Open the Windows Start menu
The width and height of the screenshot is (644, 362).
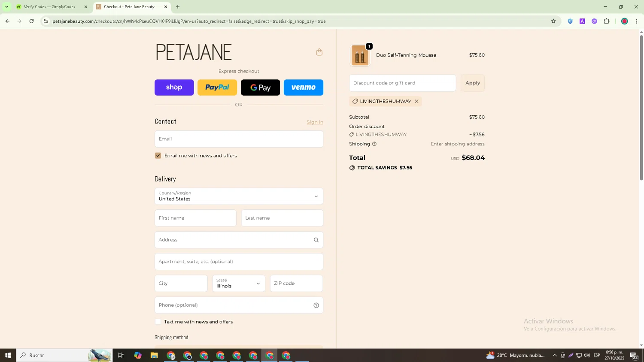coord(8,356)
